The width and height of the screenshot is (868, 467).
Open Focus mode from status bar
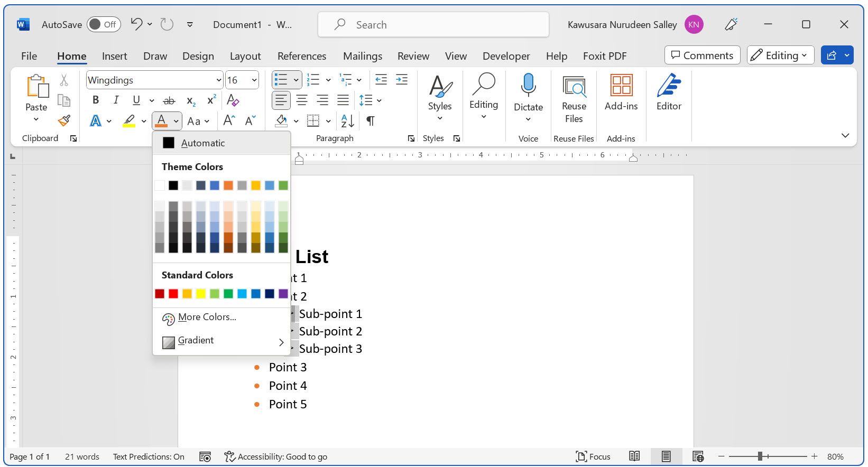pyautogui.click(x=593, y=456)
